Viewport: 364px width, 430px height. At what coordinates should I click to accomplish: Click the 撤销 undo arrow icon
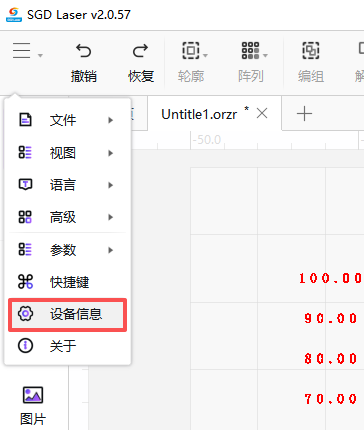coord(83,51)
